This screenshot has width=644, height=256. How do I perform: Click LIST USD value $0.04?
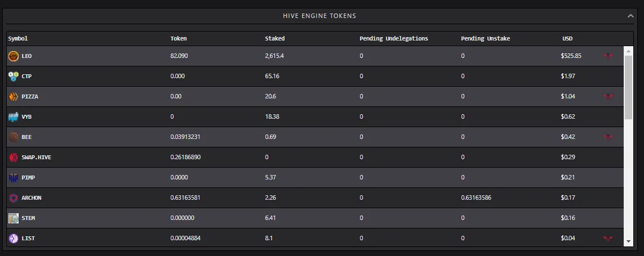[x=568, y=238]
